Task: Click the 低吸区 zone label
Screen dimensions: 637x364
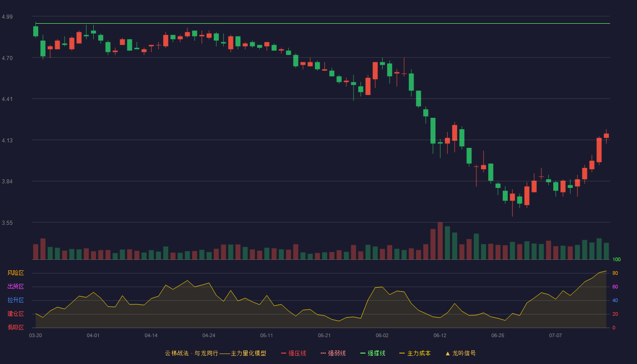Action: click(x=15, y=327)
